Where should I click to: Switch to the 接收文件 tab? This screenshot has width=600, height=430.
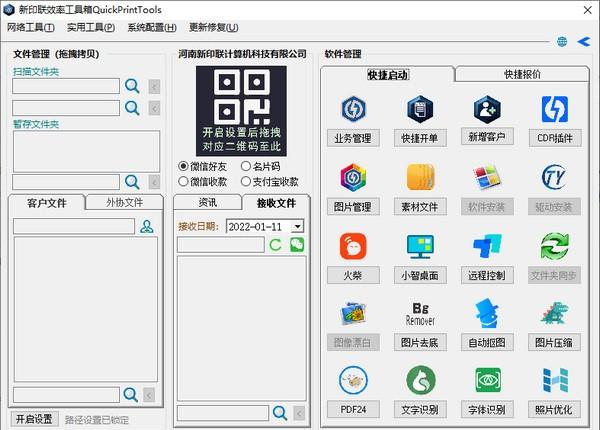pyautogui.click(x=276, y=203)
